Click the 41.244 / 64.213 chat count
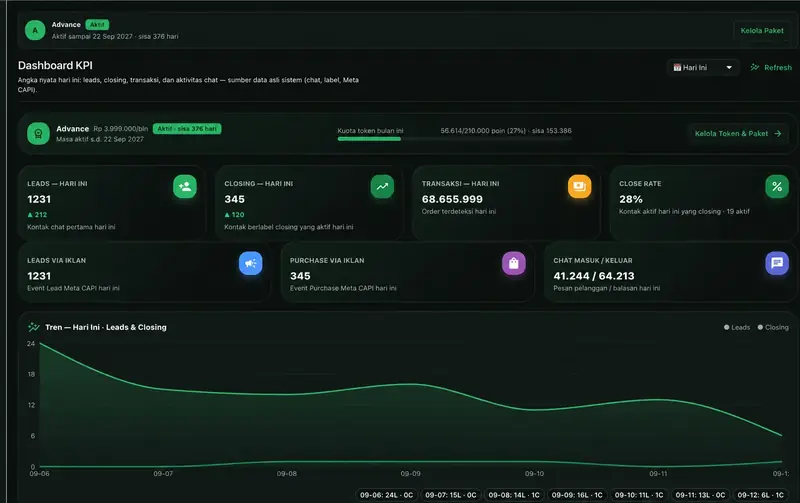800x503 pixels. tap(594, 276)
